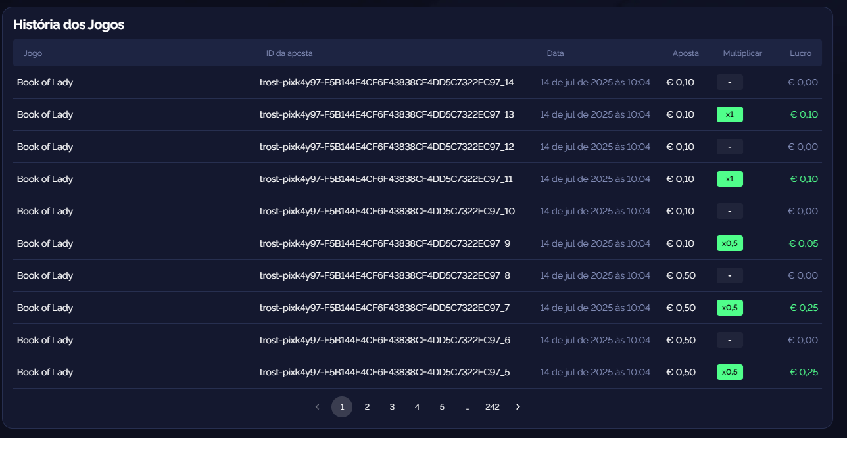Click x1 multiplier badge in row EC97_13

730,114
